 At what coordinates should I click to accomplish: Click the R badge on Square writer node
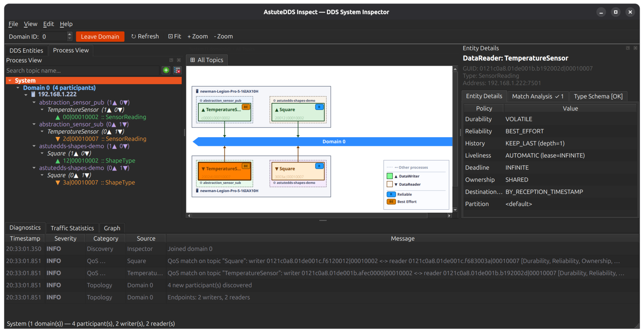pyautogui.click(x=319, y=107)
